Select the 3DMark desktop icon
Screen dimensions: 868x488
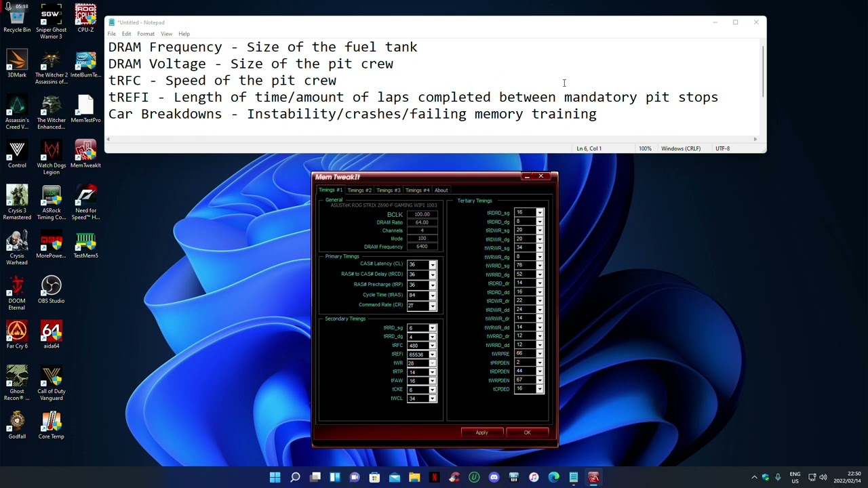pos(17,64)
